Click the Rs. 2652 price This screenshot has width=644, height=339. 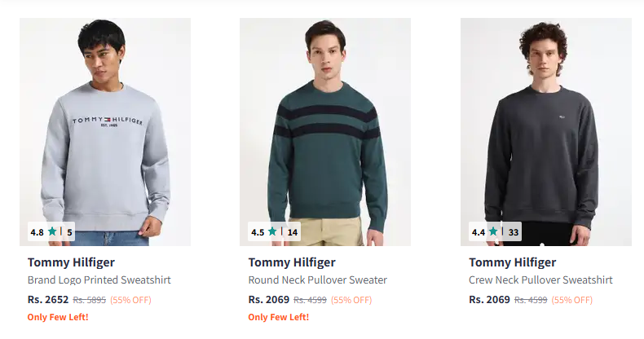(48, 300)
